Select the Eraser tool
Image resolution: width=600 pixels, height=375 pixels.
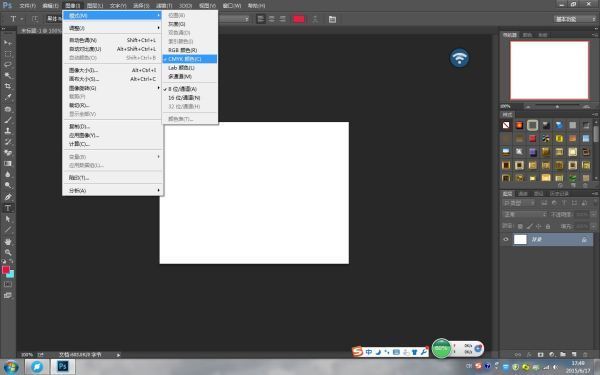coord(8,153)
